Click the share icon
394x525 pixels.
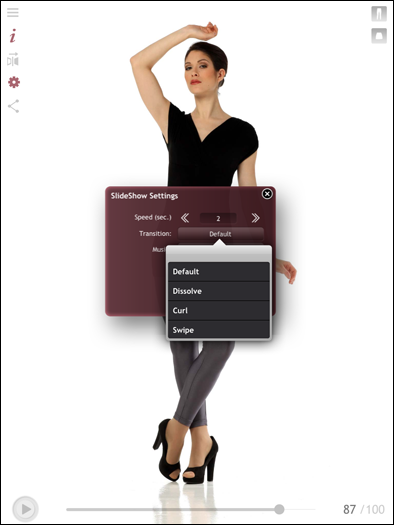(x=13, y=106)
